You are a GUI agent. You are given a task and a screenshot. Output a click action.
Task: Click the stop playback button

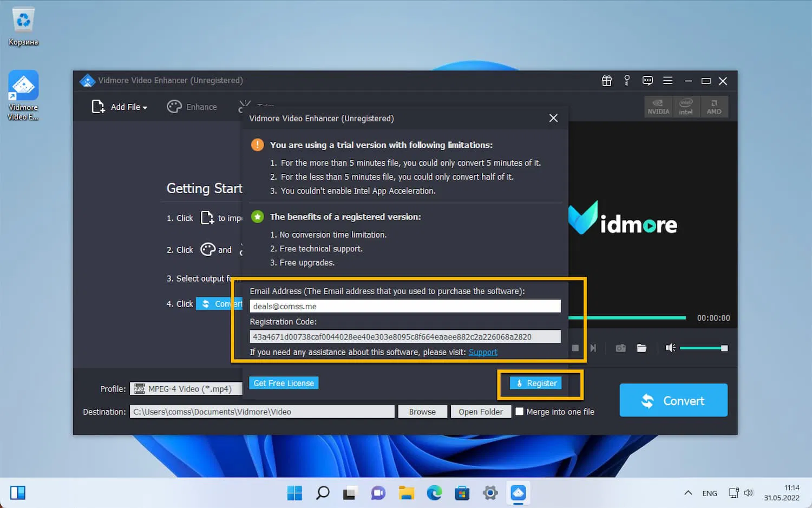click(575, 348)
